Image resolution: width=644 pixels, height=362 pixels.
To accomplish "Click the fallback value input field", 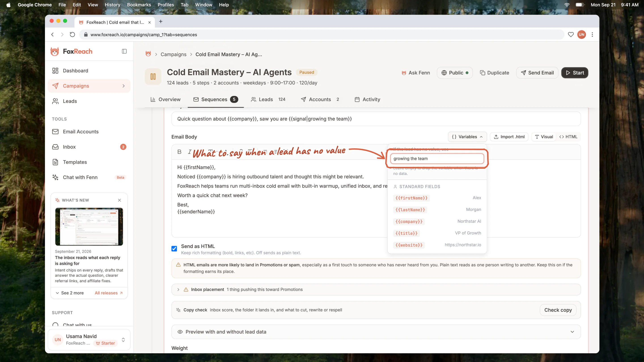I will 437,159.
